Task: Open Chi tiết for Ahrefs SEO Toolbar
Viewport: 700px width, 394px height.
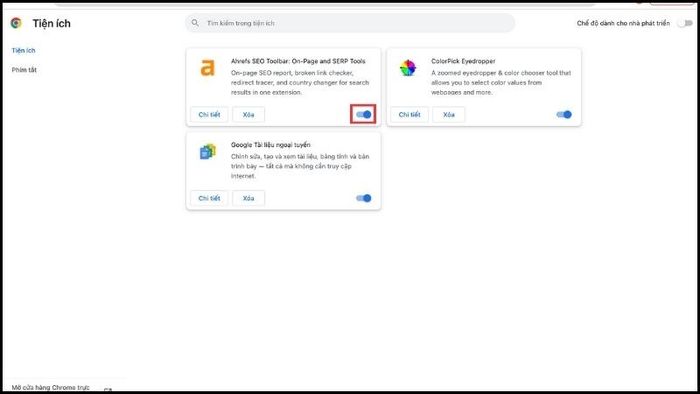Action: coord(209,115)
